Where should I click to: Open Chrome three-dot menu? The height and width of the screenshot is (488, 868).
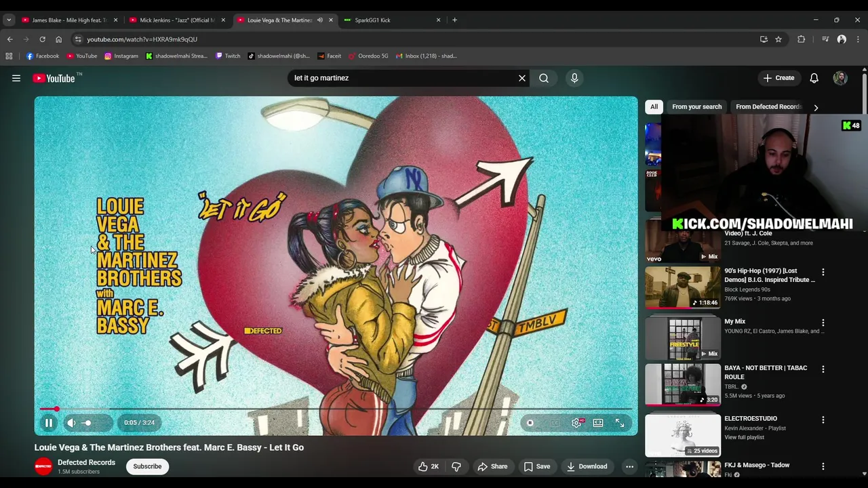point(857,39)
